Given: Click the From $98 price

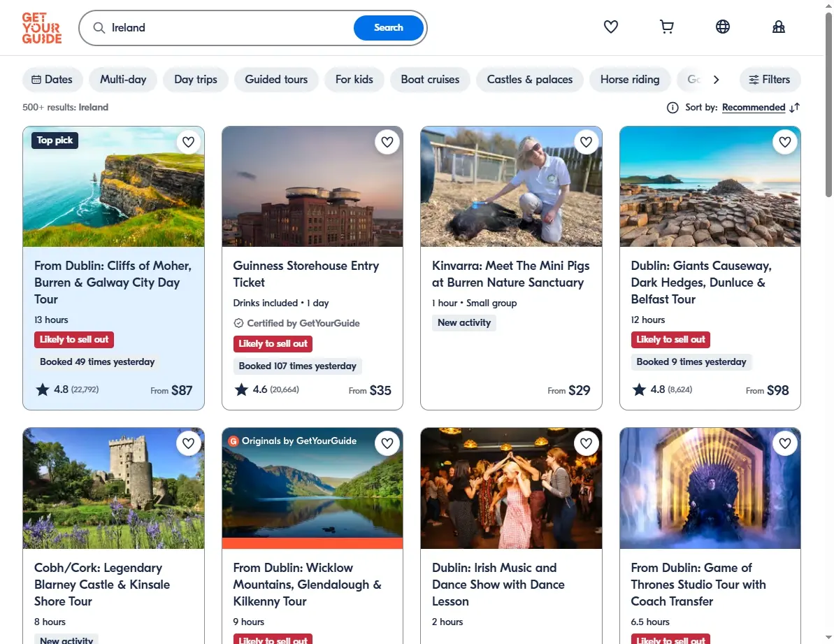Looking at the screenshot, I should pyautogui.click(x=767, y=390).
